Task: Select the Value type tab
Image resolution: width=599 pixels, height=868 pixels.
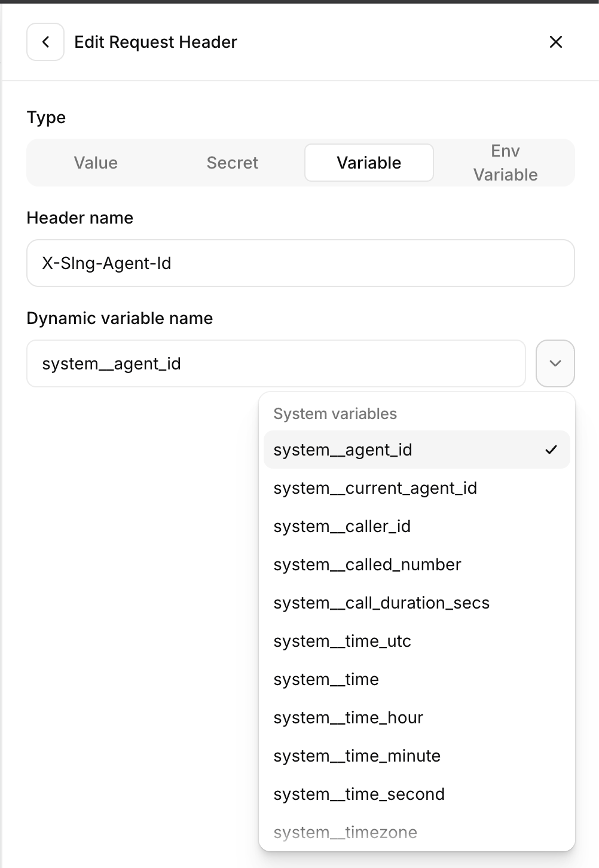Action: click(x=96, y=163)
